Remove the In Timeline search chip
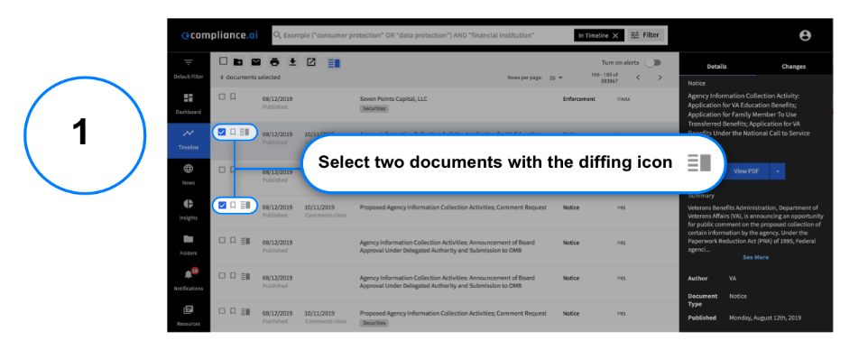This screenshot has width=868, height=350. [x=615, y=35]
